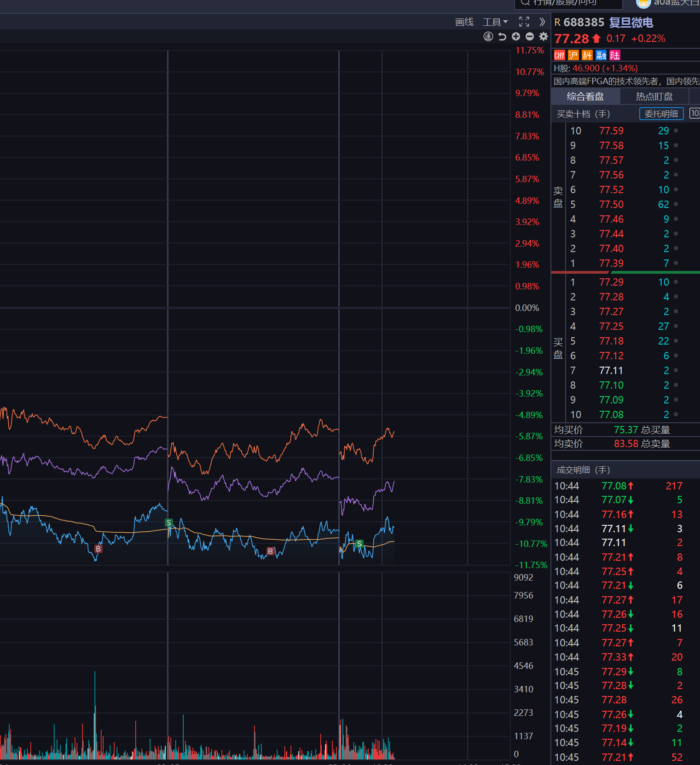Zoom in chart with plus icon
700x765 pixels.
click(516, 37)
